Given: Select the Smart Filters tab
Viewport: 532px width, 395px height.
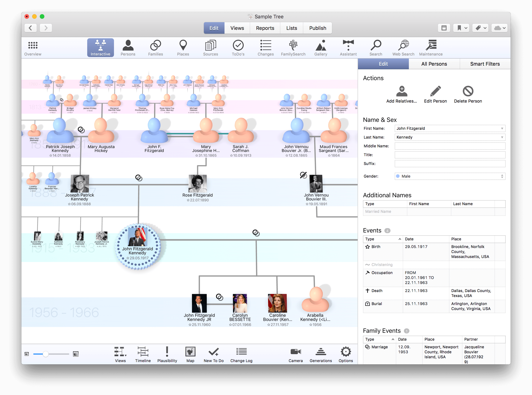Looking at the screenshot, I should coord(485,64).
